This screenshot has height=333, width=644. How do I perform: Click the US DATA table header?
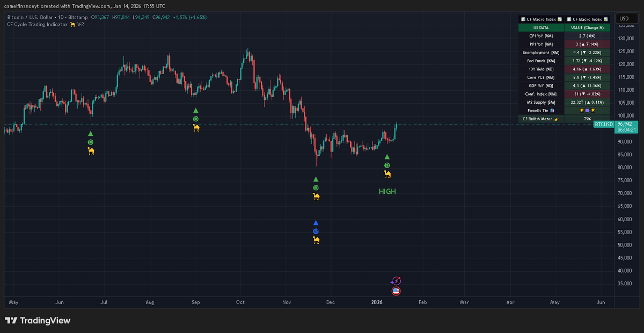point(541,27)
